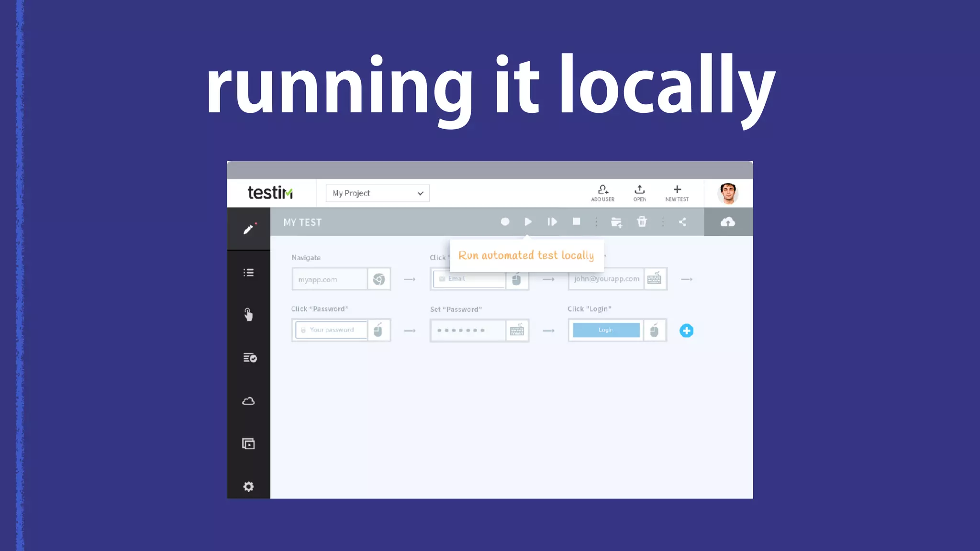Click the cloud upload button
The image size is (980, 551).
point(728,222)
